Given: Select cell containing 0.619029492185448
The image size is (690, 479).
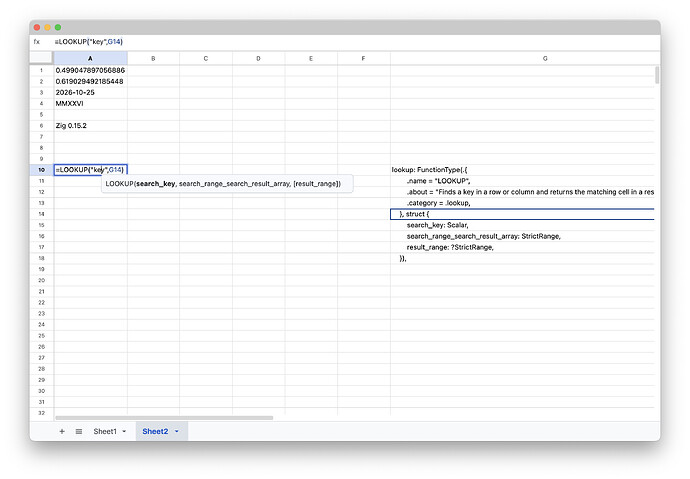Looking at the screenshot, I should tap(90, 81).
